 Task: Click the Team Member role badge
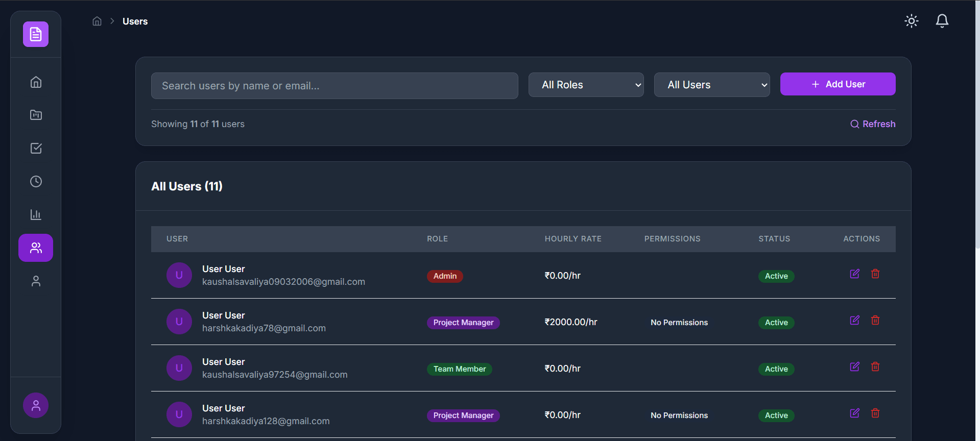tap(460, 369)
